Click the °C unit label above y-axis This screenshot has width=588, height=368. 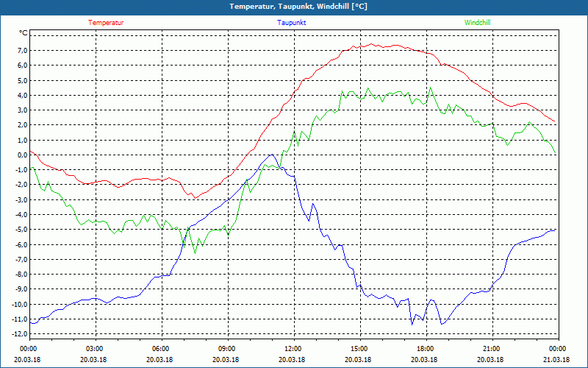(23, 33)
